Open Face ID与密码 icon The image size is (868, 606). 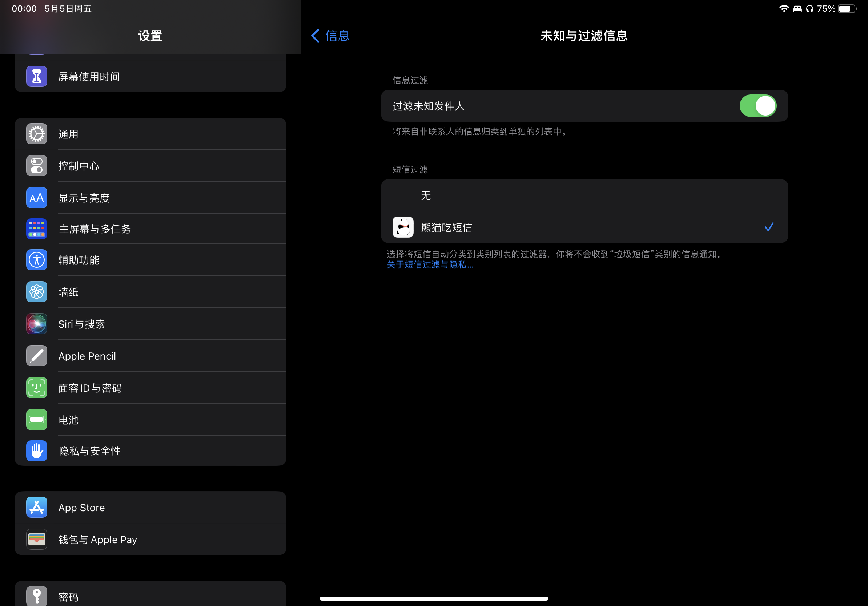pyautogui.click(x=37, y=388)
